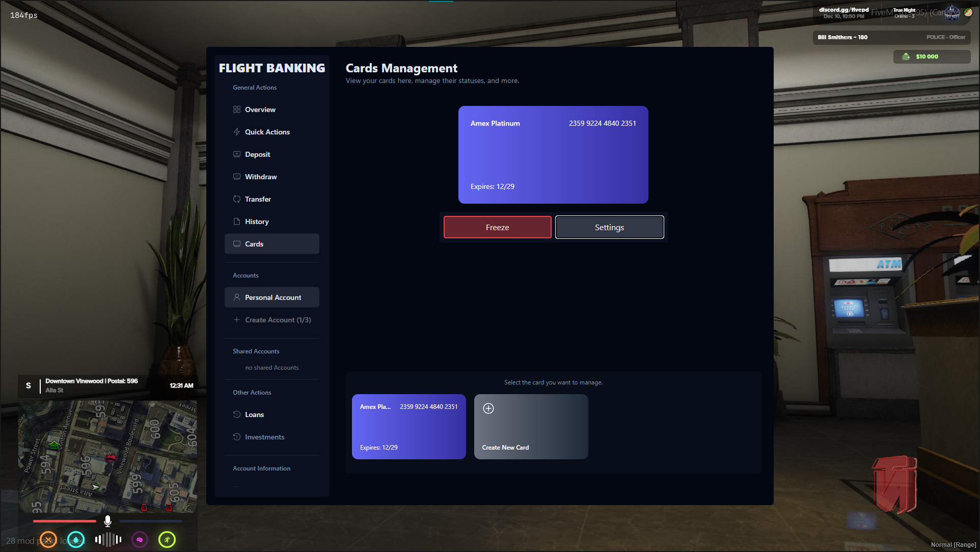
Task: Click the Quick Actions lightning icon
Action: (237, 132)
